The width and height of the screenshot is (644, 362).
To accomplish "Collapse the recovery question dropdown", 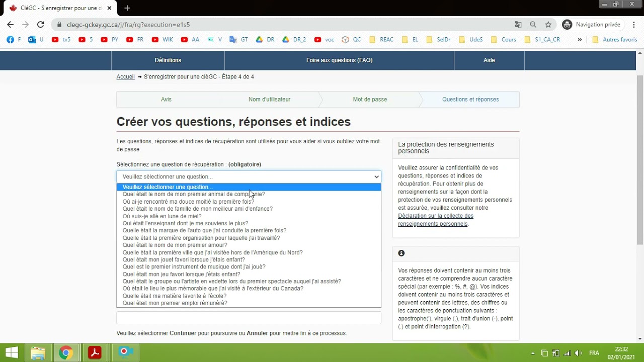I will point(249,176).
